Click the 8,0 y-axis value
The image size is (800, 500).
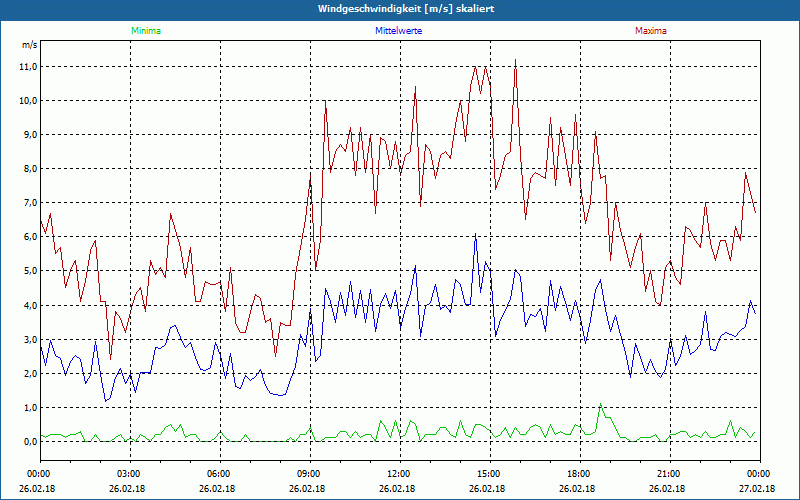[29, 169]
